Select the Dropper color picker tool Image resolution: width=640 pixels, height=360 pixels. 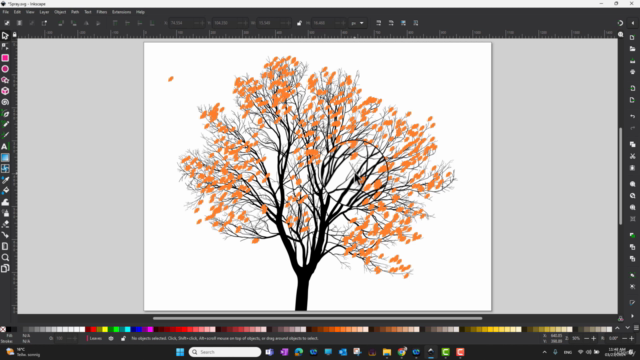[5, 180]
